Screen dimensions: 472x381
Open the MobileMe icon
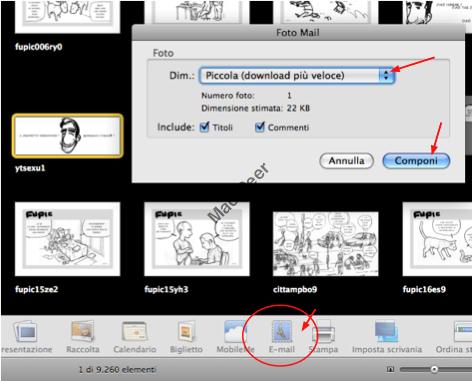coord(235,332)
